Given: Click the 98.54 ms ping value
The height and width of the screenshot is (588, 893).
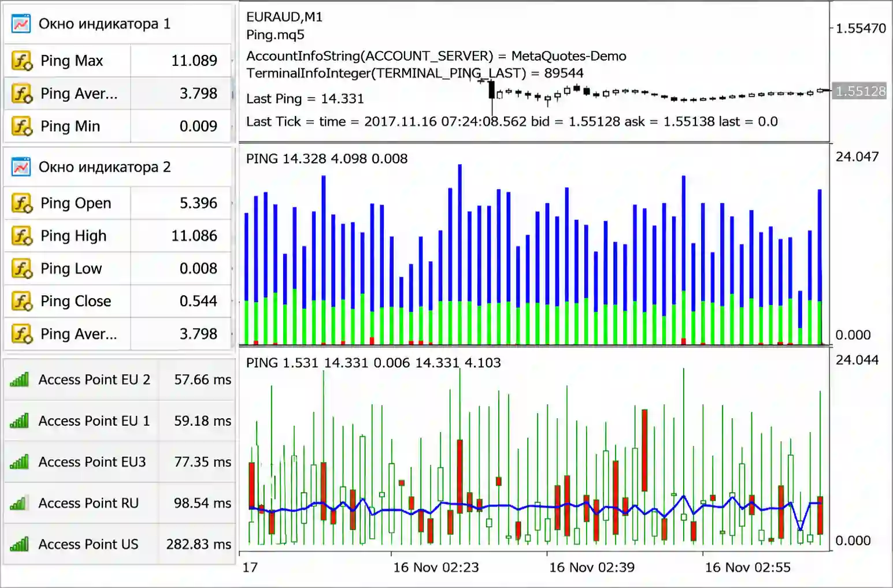Looking at the screenshot, I should (x=203, y=503).
